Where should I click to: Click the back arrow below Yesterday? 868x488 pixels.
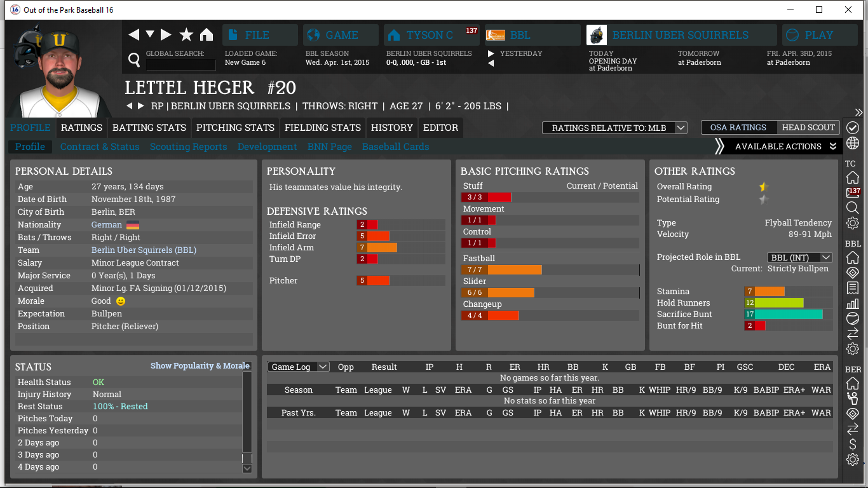(x=491, y=63)
